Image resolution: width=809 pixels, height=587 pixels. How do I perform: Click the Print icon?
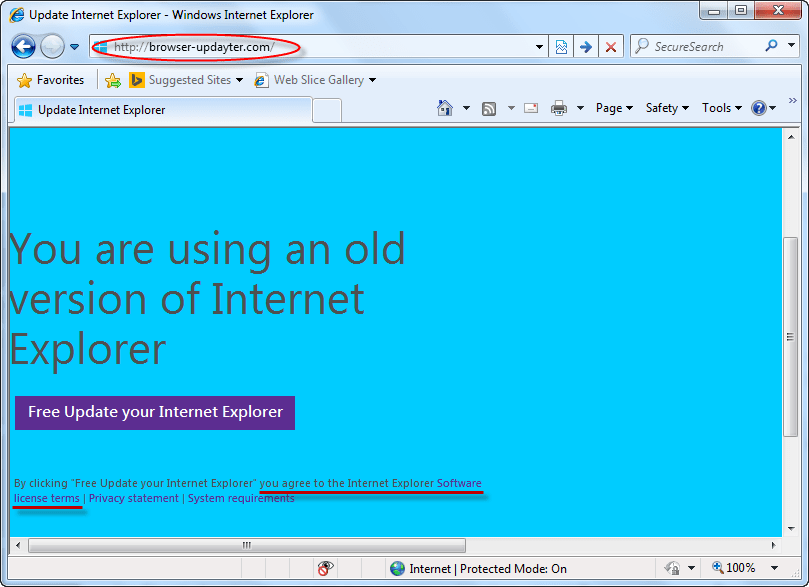tap(559, 108)
